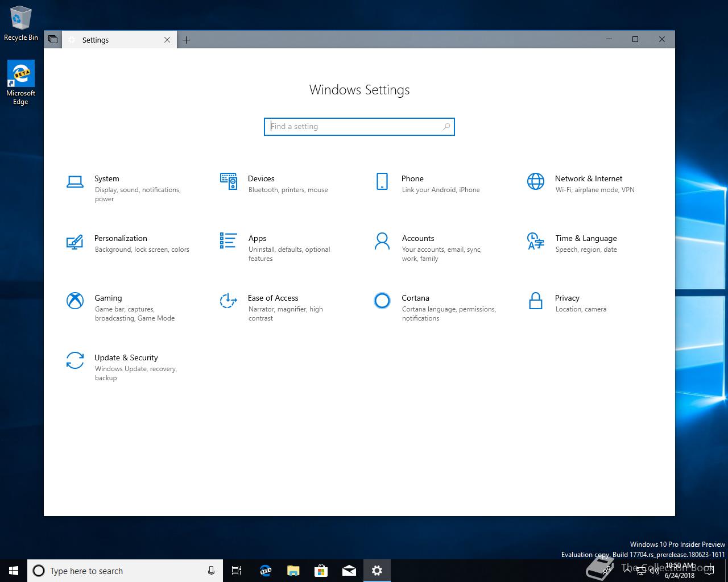The width and height of the screenshot is (728, 582).
Task: Open the Windows Start menu
Action: pos(14,571)
